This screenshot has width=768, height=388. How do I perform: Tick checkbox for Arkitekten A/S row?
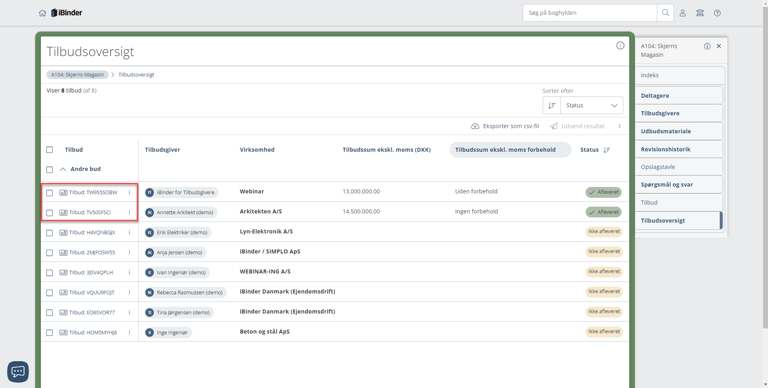49,213
